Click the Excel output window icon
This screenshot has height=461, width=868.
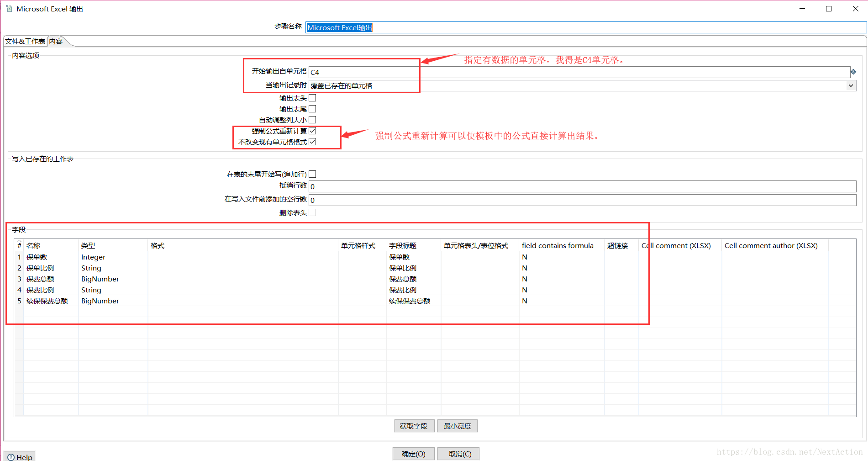(9, 9)
